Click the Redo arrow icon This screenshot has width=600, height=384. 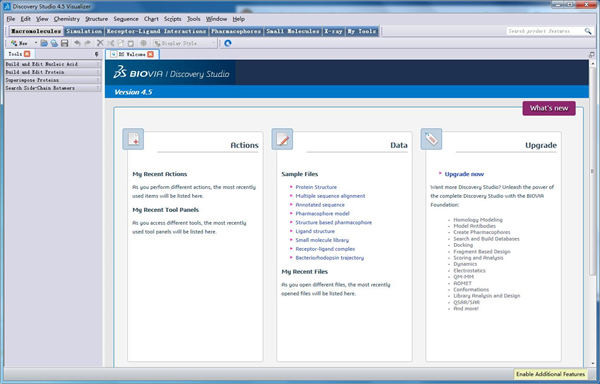[88, 43]
